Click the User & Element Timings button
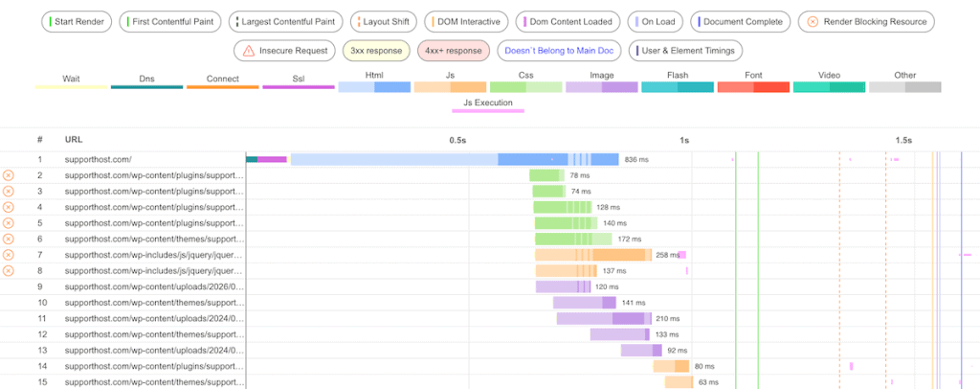Viewport: 980px width, 389px height. click(685, 51)
